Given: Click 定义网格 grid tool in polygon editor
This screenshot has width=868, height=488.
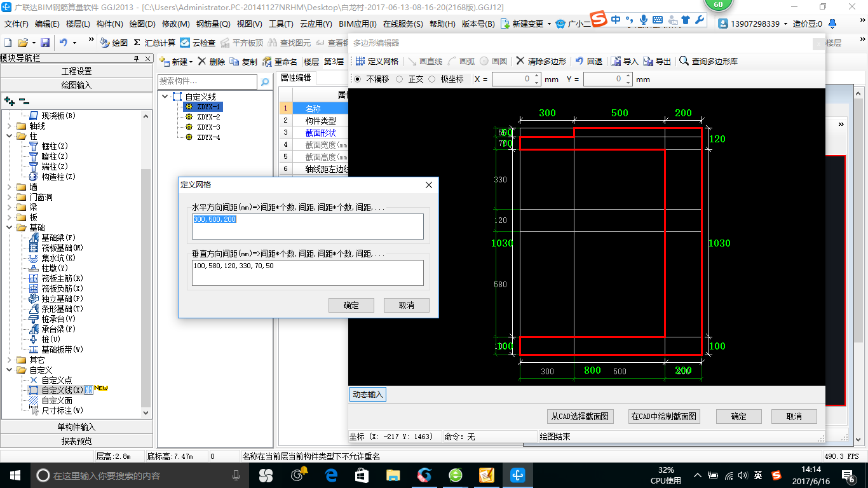Looking at the screenshot, I should 377,62.
